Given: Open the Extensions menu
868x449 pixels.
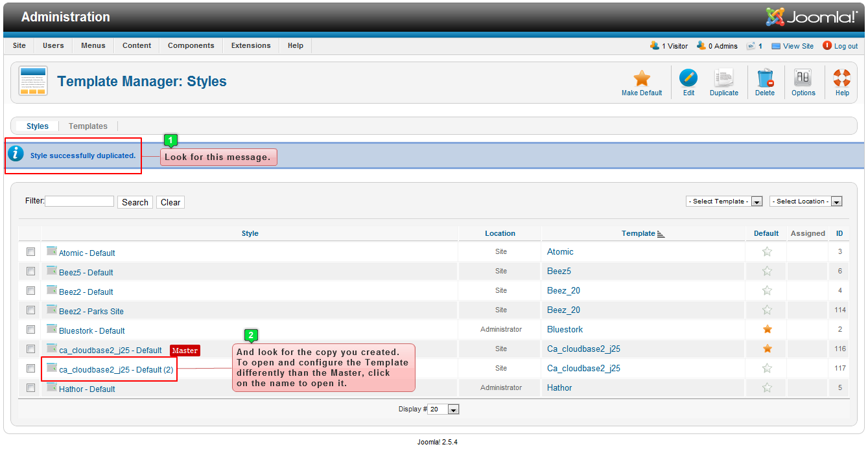Looking at the screenshot, I should point(251,45).
